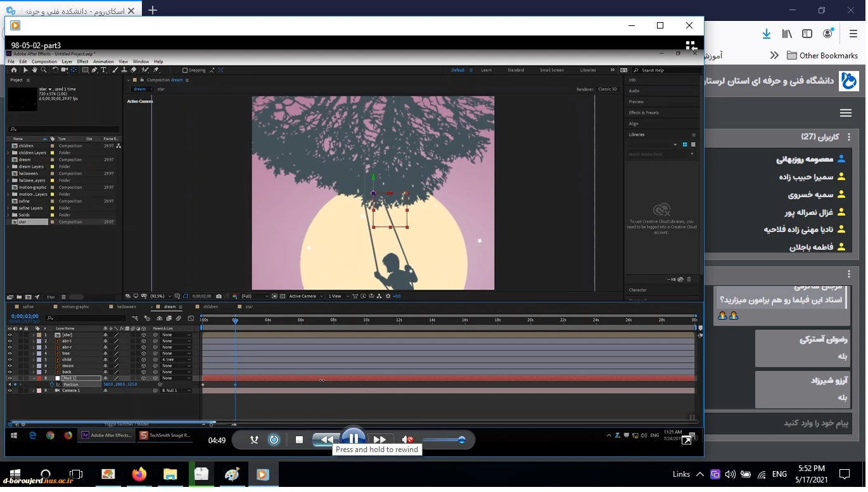
Task: Stop the video with the stop button
Action: coord(299,439)
